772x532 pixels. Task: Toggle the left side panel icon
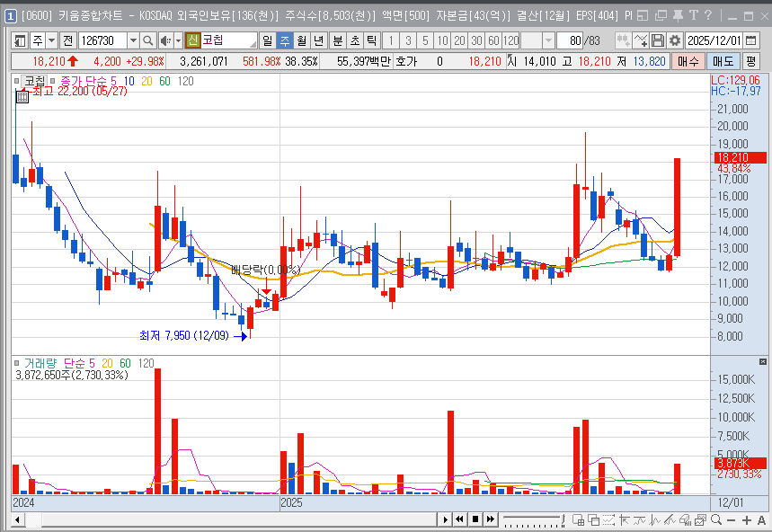pos(20,40)
